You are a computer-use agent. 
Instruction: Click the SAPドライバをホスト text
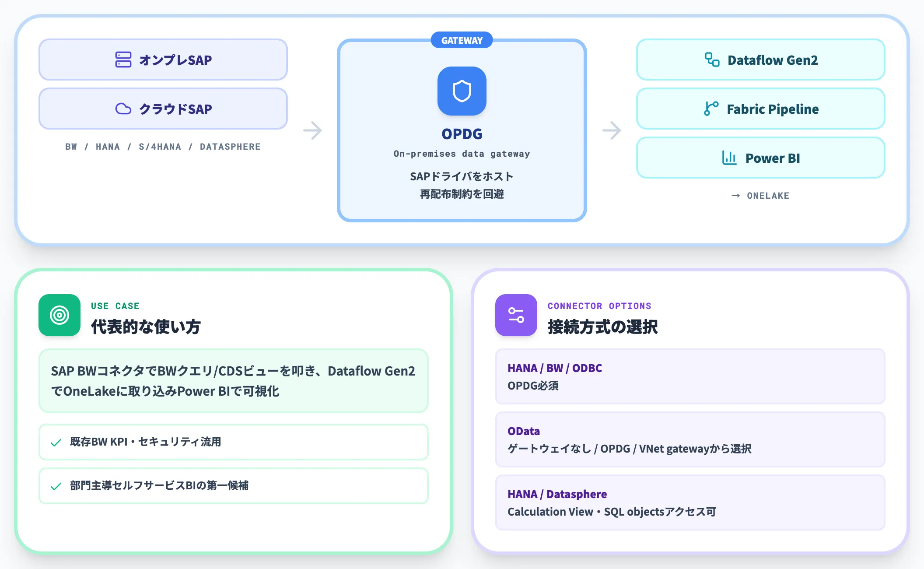coord(462,176)
